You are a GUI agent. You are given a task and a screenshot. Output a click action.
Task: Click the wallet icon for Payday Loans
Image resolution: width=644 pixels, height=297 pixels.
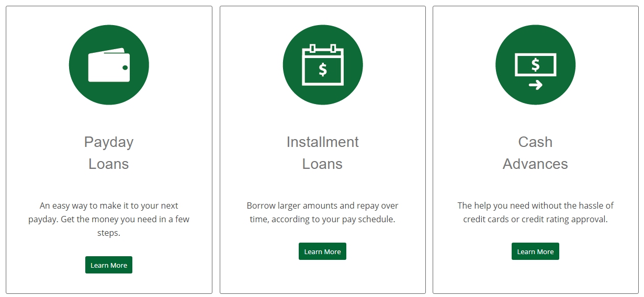[109, 65]
